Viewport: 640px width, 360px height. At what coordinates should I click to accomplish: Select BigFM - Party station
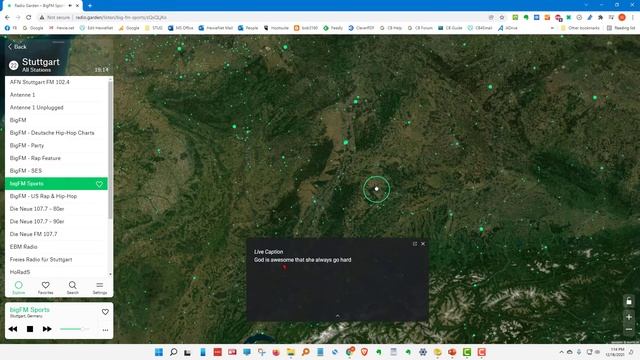56,145
